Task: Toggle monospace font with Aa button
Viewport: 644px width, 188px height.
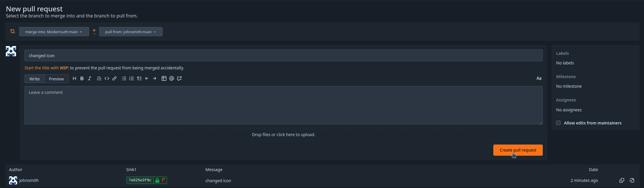Action: 539,78
